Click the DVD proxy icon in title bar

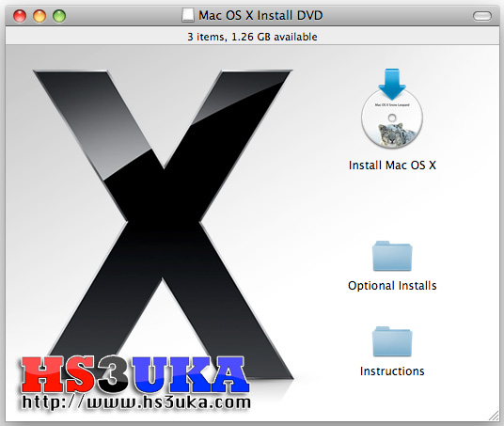[x=188, y=15]
